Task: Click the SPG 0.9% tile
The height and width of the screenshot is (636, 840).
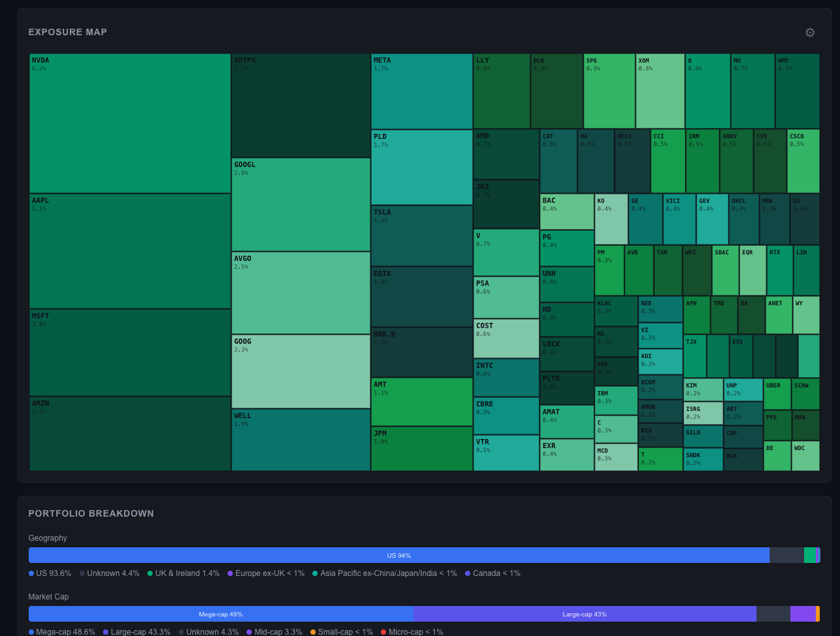Action: click(609, 91)
